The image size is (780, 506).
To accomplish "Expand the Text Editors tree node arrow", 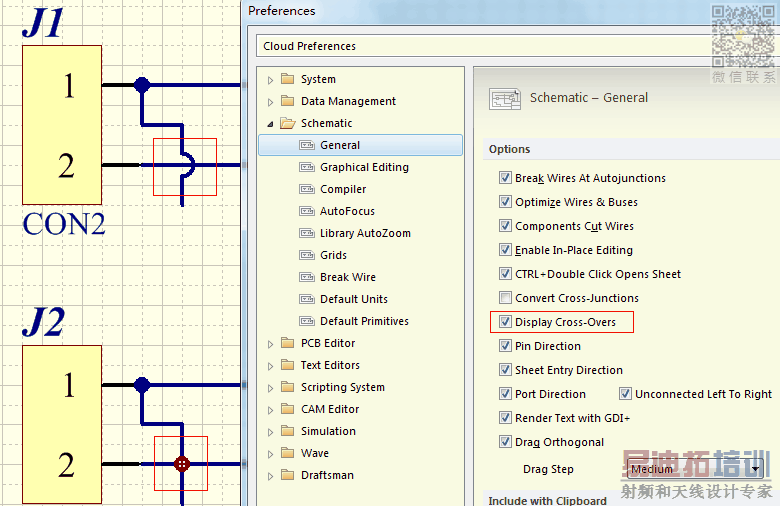I will (x=270, y=366).
